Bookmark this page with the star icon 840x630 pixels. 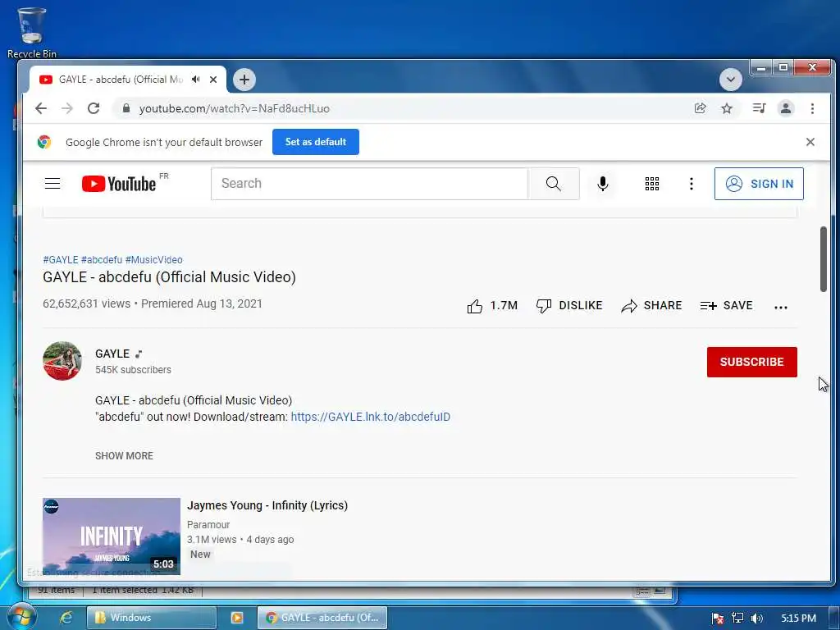pyautogui.click(x=727, y=109)
